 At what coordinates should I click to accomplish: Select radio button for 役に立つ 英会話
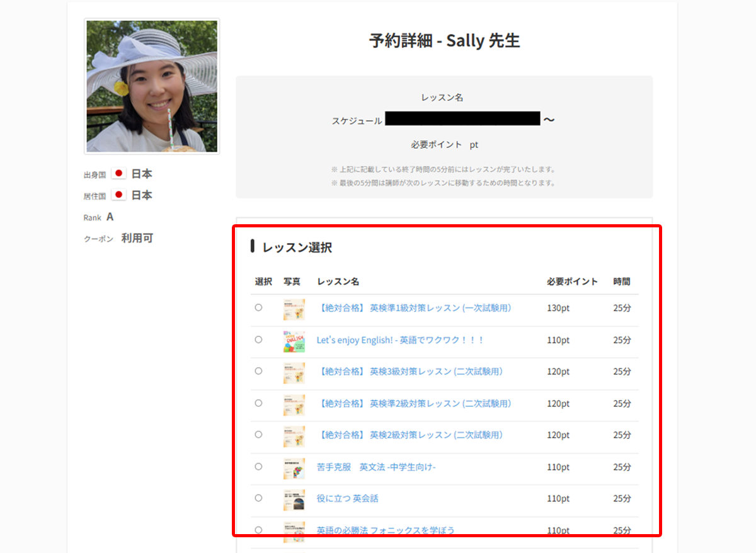[x=258, y=498]
